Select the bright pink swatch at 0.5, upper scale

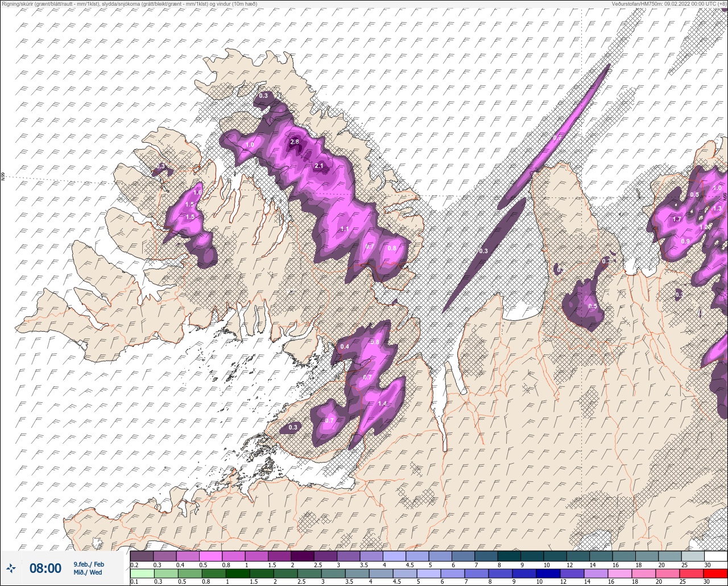point(210,556)
